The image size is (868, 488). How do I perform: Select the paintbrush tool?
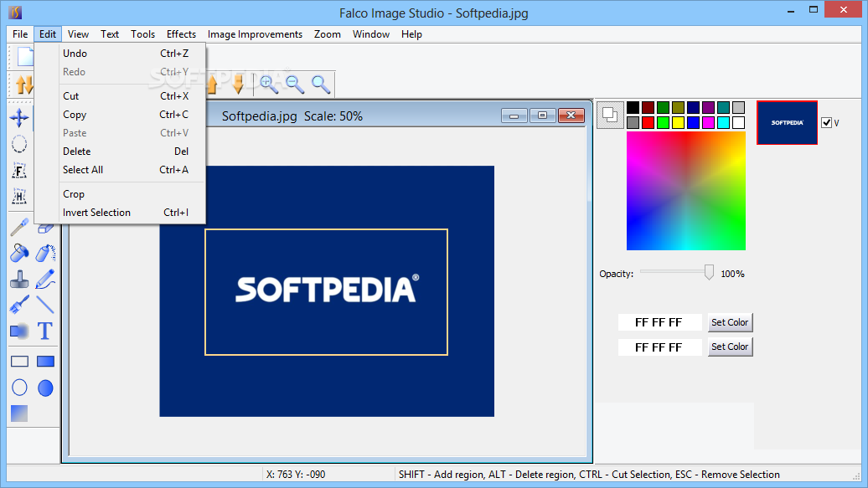tap(19, 305)
